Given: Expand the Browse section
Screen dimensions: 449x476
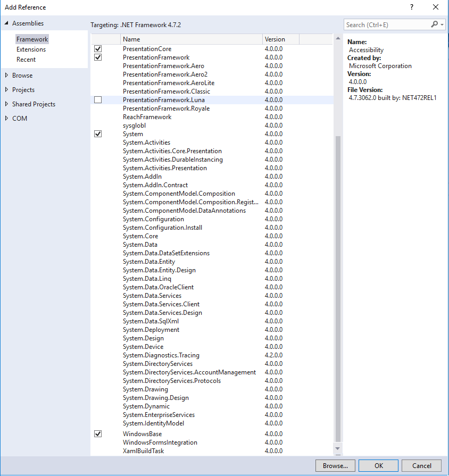Looking at the screenshot, I should (6, 75).
